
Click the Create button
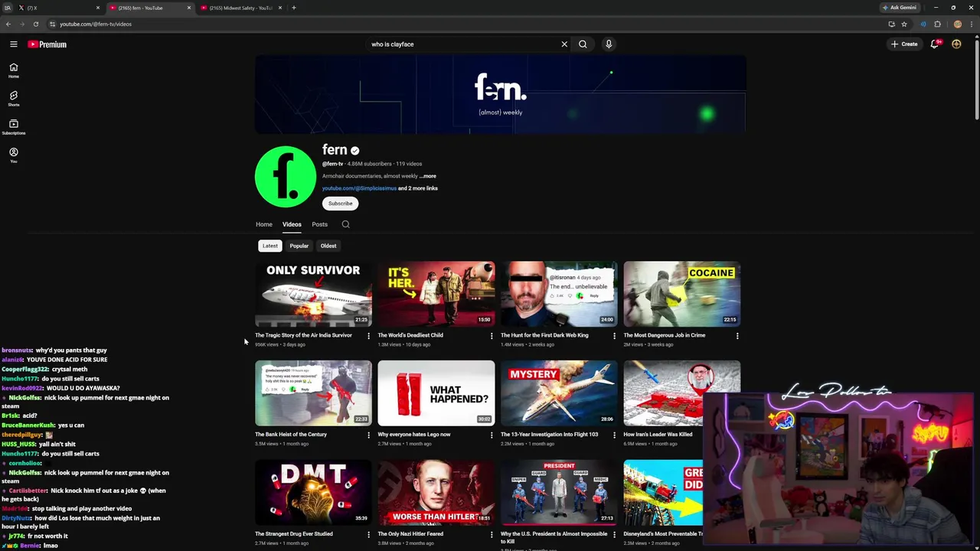point(904,44)
